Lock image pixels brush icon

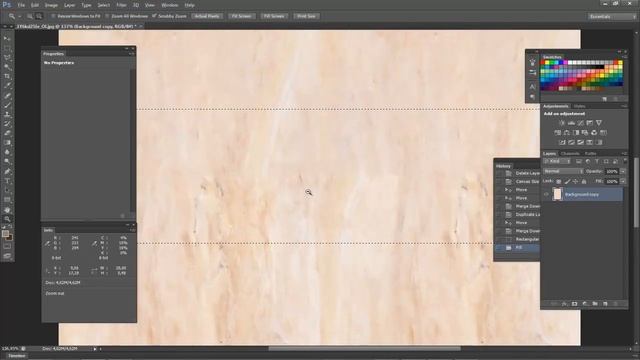click(567, 181)
